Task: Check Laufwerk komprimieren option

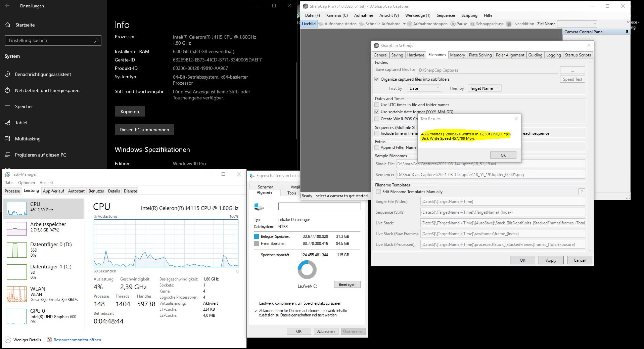Action: click(x=256, y=303)
